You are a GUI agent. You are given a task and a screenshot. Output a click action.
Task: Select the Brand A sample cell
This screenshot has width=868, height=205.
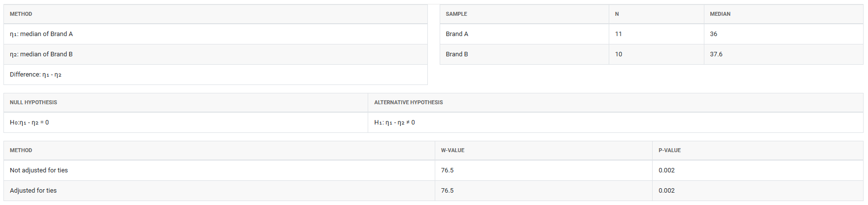pyautogui.click(x=457, y=34)
